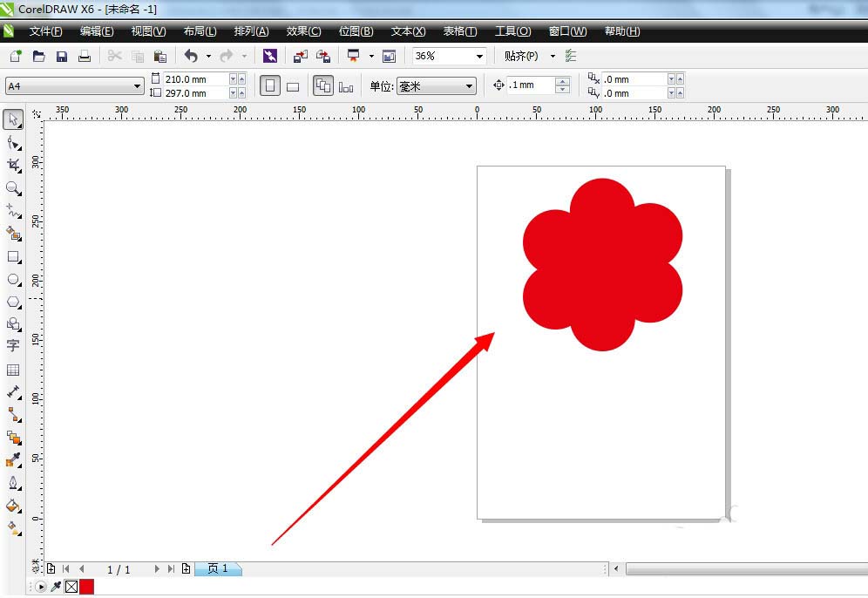Screen dimensions: 868x598
Task: Click the 贴齐(P) snap button
Action: pos(521,56)
